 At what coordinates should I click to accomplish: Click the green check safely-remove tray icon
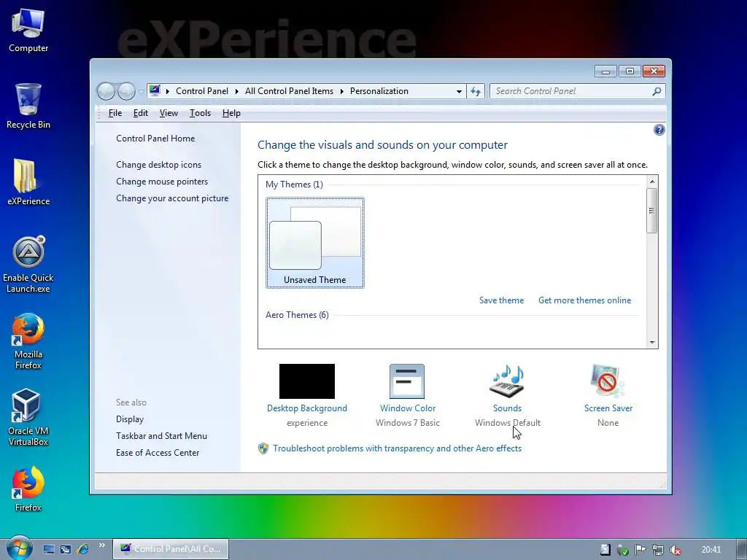[x=623, y=550]
